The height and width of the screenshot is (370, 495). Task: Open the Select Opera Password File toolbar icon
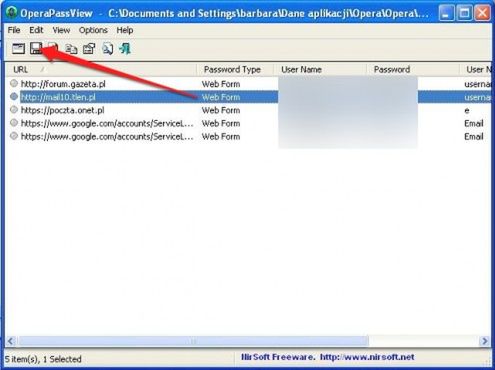click(x=18, y=49)
